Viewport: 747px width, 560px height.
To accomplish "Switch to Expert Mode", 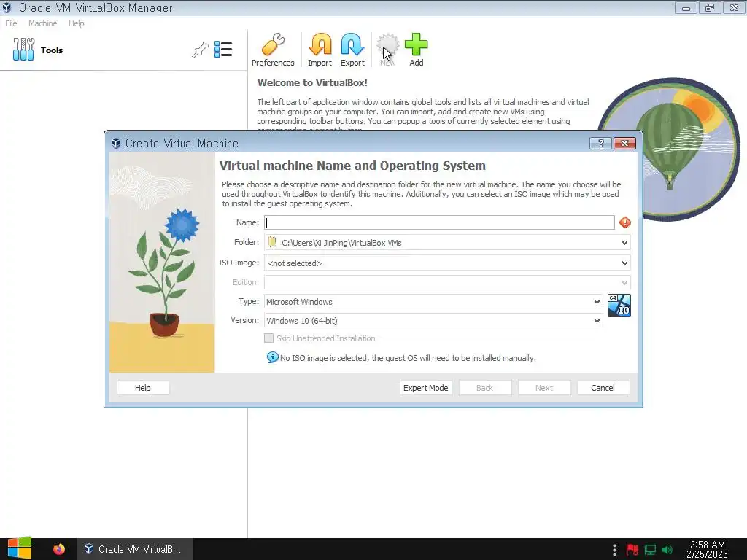I will coord(425,388).
